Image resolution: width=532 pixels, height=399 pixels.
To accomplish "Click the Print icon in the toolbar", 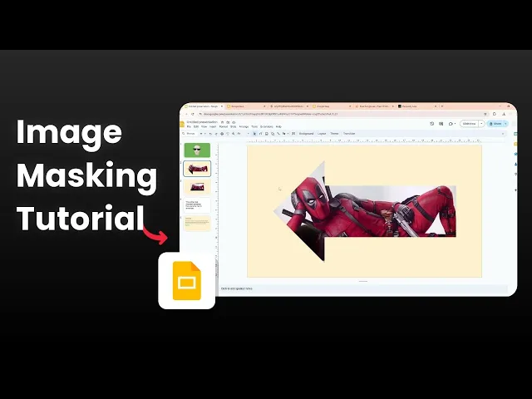I will pyautogui.click(x=222, y=134).
